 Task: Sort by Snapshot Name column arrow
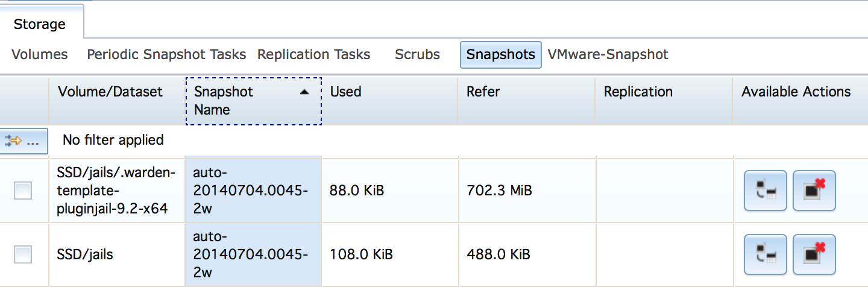coord(304,92)
